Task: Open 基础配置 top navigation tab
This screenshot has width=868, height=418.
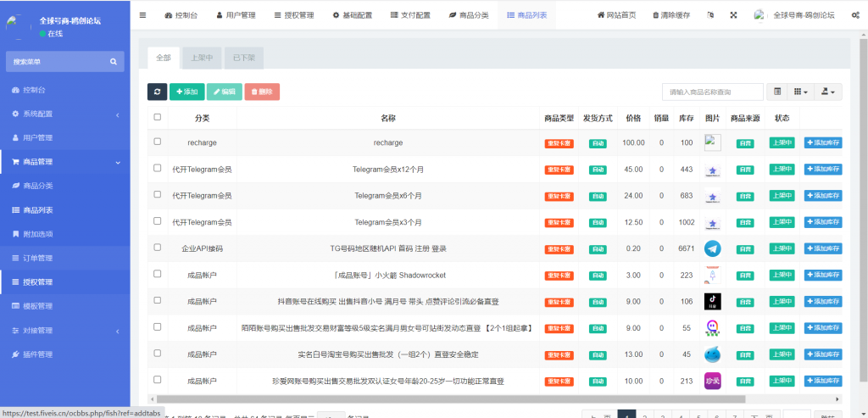Action: [352, 15]
